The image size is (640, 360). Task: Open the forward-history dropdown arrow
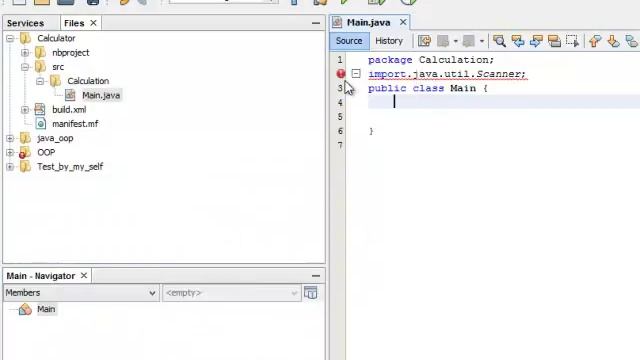pos(482,41)
